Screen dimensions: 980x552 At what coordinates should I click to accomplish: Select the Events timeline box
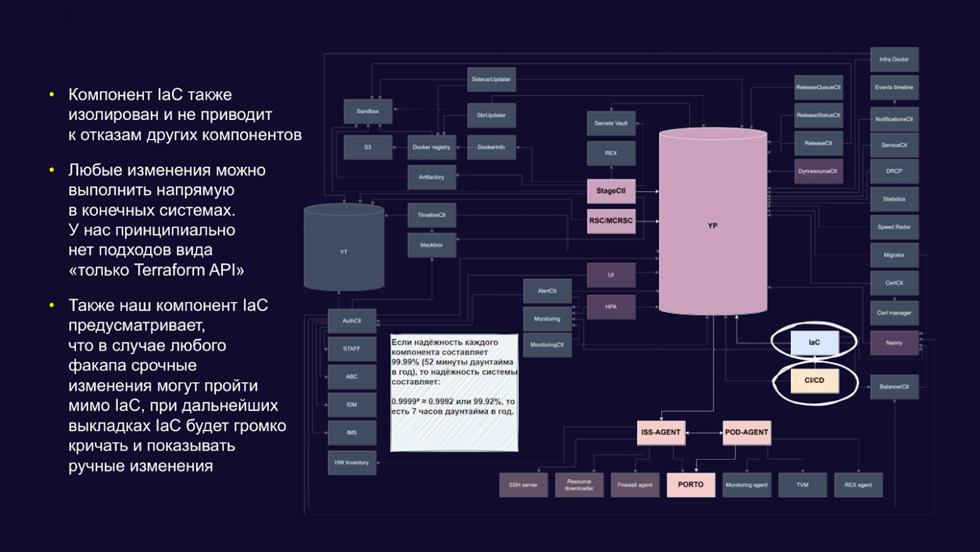point(895,87)
